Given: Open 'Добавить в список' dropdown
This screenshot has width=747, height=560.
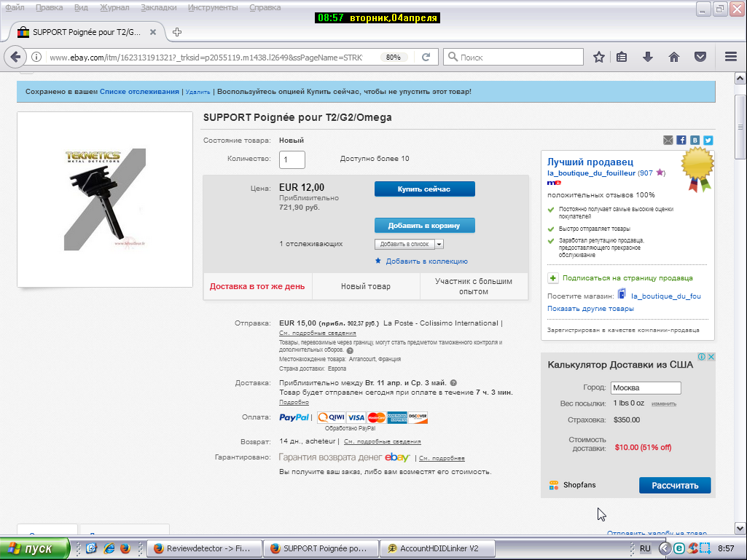Looking at the screenshot, I should tap(409, 244).
